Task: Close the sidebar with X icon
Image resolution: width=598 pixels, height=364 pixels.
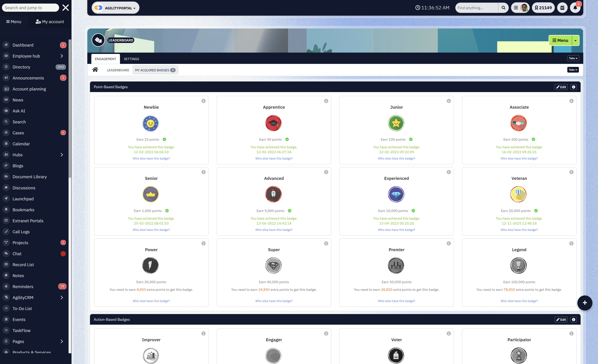Action: click(x=65, y=8)
